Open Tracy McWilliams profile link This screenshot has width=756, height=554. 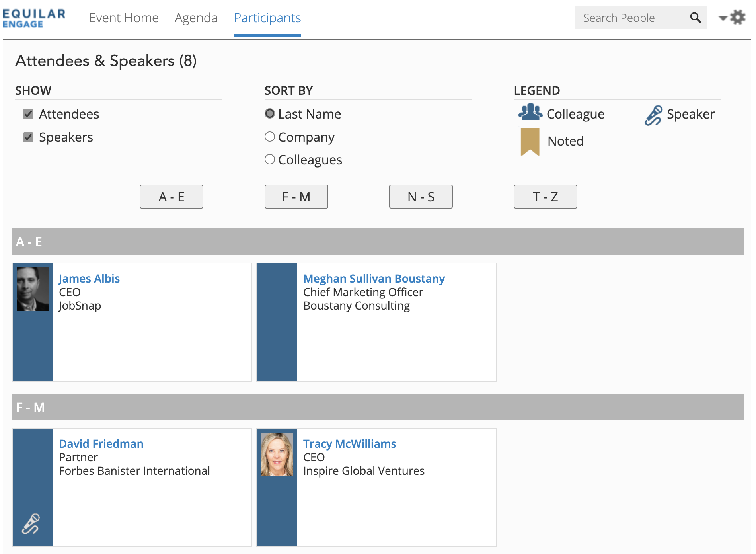[350, 444]
